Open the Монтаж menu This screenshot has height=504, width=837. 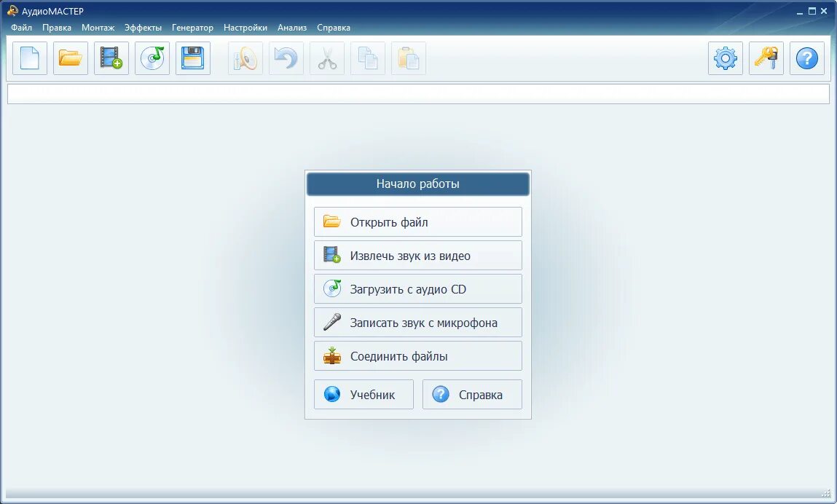click(98, 28)
